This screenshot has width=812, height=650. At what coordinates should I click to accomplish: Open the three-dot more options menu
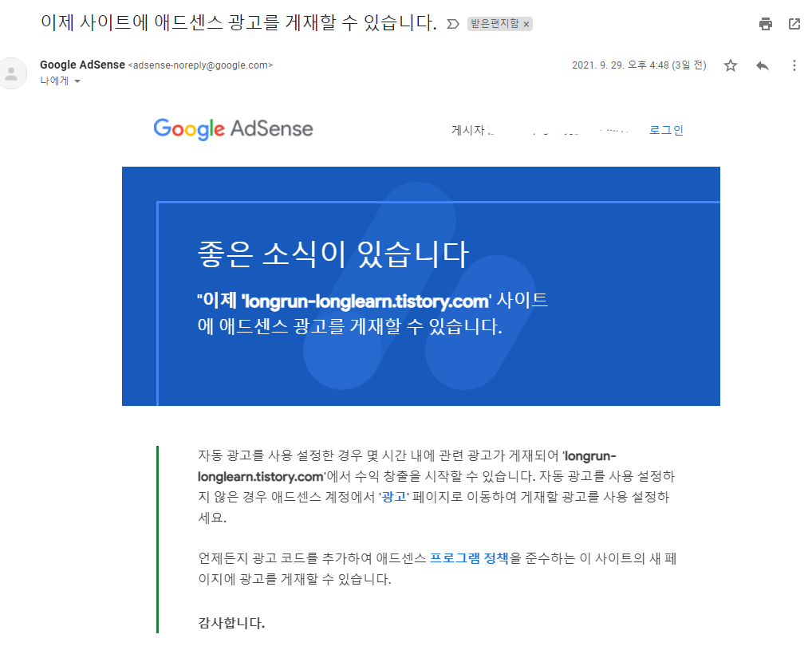coord(794,65)
